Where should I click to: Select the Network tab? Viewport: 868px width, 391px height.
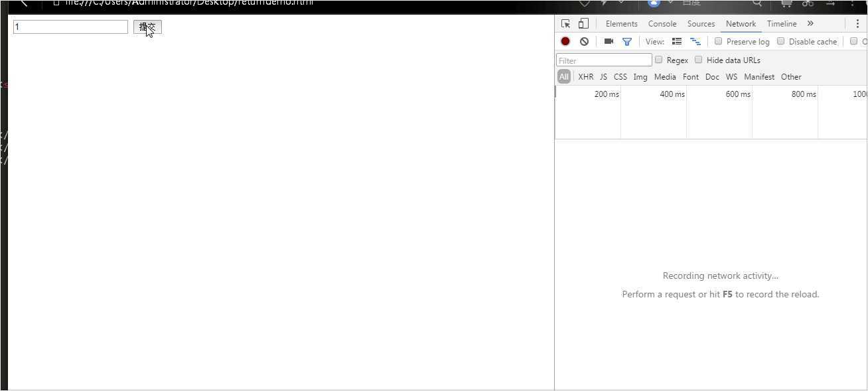click(741, 24)
